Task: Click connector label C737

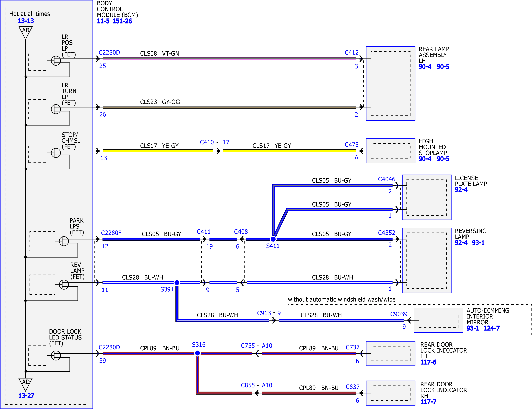Action: coord(353,347)
